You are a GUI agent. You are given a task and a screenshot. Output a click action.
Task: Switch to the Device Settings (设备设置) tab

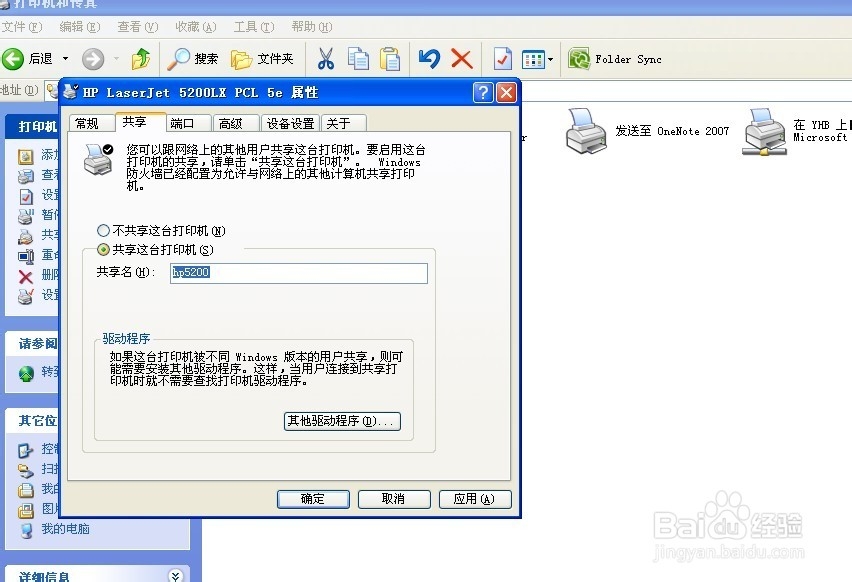(x=291, y=123)
